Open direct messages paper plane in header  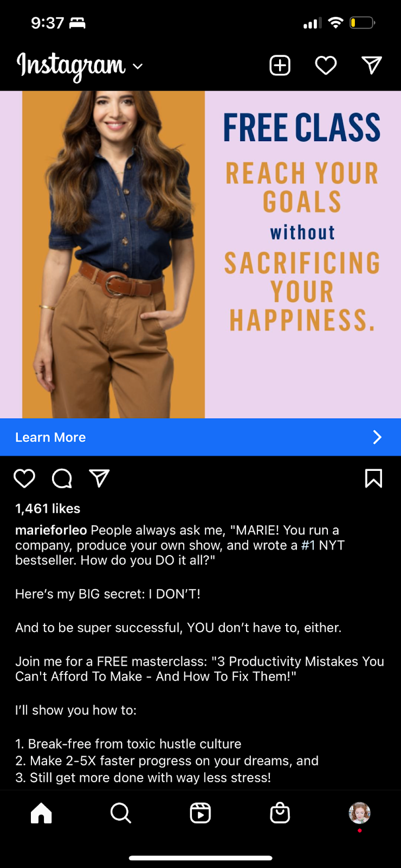pos(372,66)
